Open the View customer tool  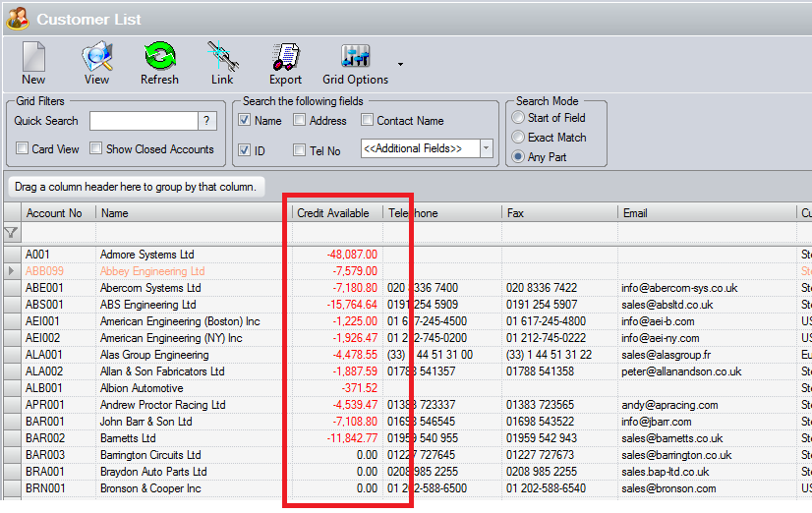tap(96, 63)
